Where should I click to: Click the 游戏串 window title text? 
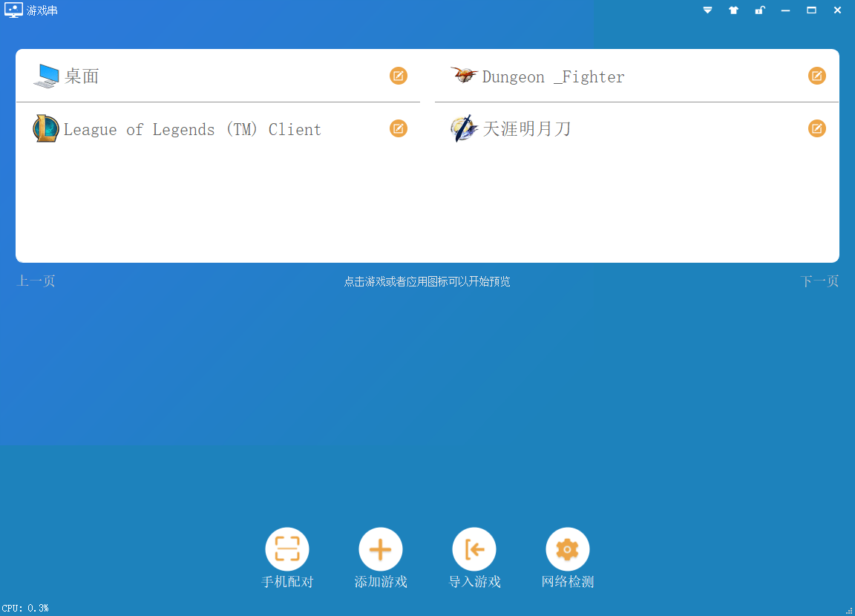click(x=42, y=10)
